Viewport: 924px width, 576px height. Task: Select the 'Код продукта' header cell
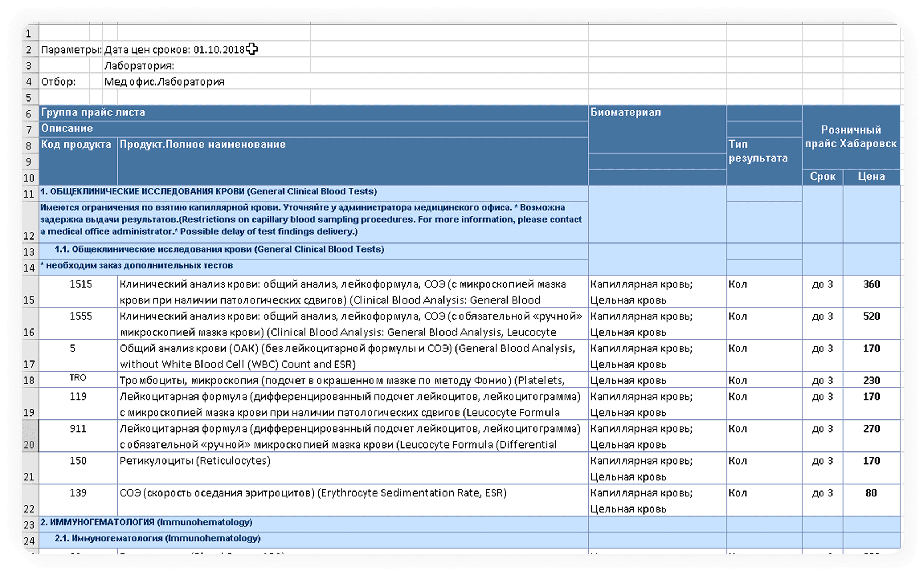point(78,161)
